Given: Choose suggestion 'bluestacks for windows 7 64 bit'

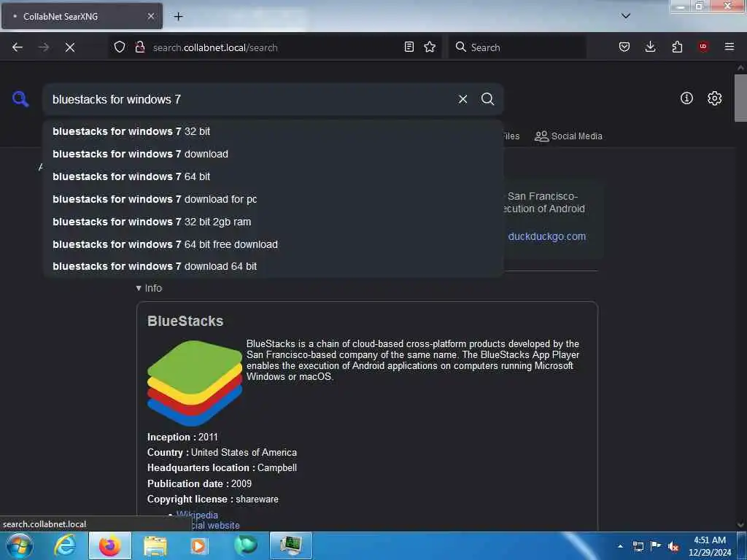Looking at the screenshot, I should pos(274,176).
